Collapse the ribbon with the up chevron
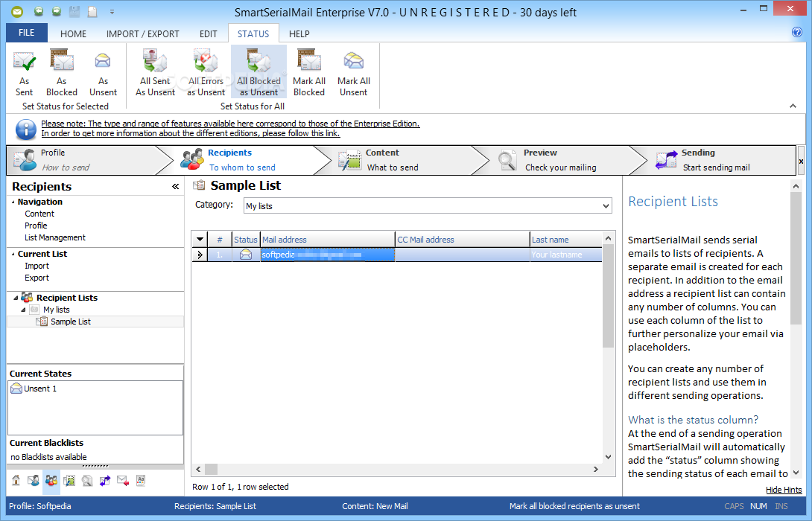 click(793, 106)
